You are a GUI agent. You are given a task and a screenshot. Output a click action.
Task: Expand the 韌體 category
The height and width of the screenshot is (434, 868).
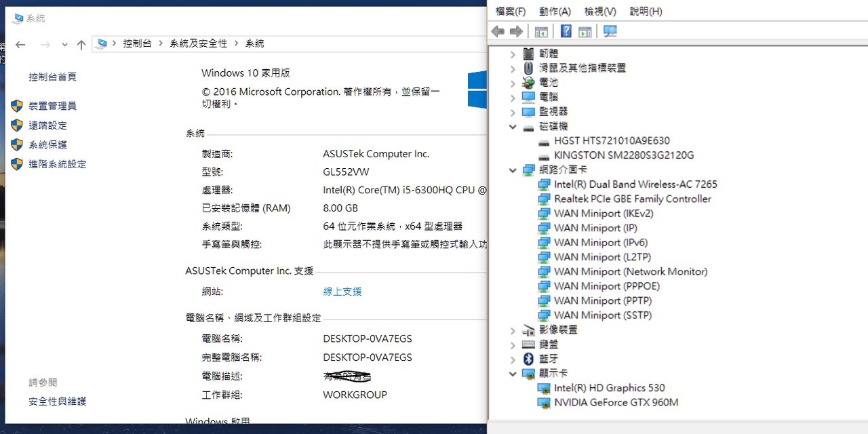click(513, 54)
